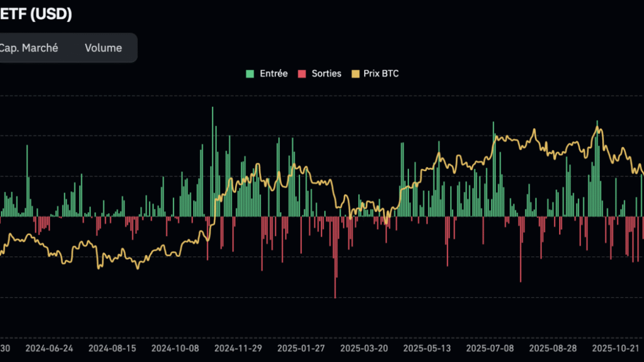Screen dimensions: 644x362
Task: Click the green Entrée legend square
Action: point(250,73)
